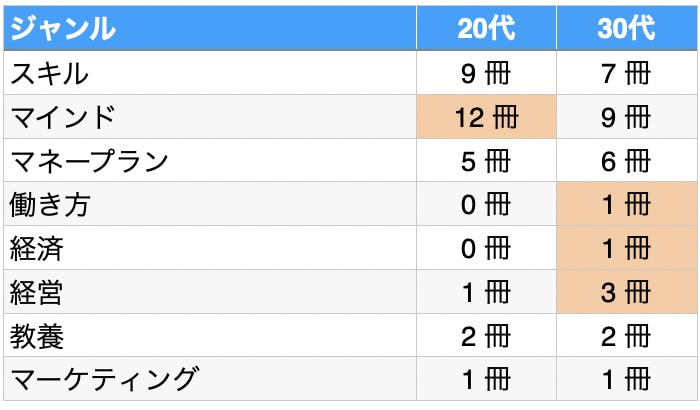700x410 pixels.
Task: Click the 5 冊 cell
Action: pos(486,161)
